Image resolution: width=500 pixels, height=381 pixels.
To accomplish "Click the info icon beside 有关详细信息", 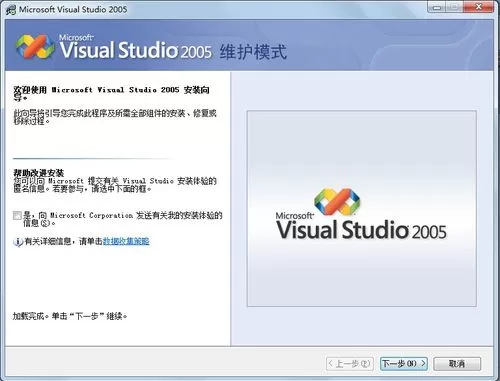I will [17, 242].
